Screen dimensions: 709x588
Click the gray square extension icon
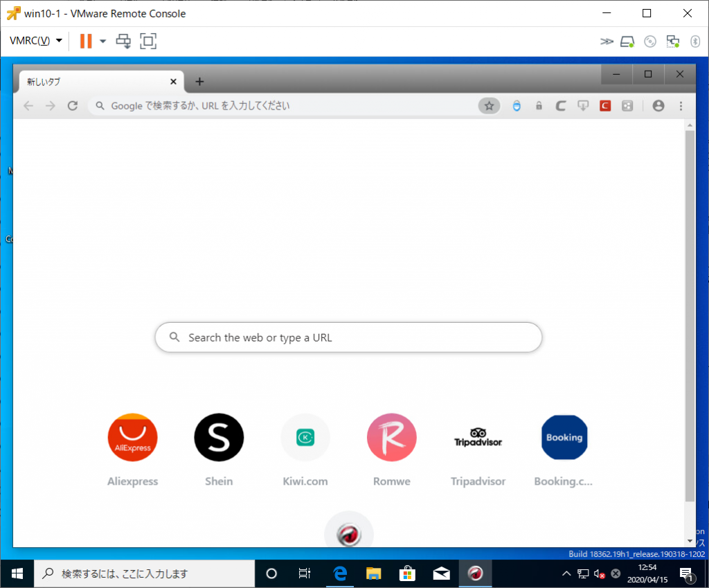627,106
